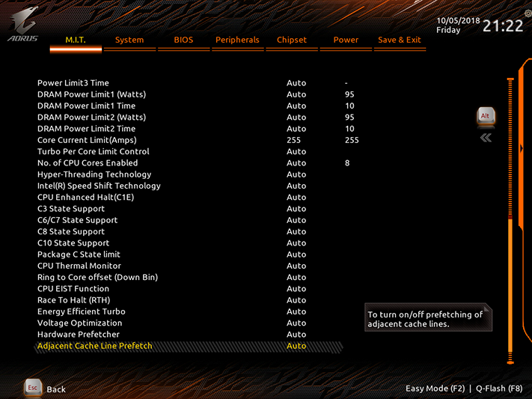532x399 pixels.
Task: Click the orange vertical scrollbar thumb
Action: pyautogui.click(x=510, y=287)
